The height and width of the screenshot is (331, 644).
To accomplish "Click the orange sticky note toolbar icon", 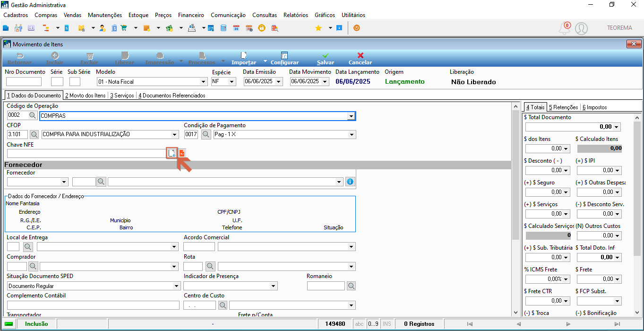I will point(146,28).
